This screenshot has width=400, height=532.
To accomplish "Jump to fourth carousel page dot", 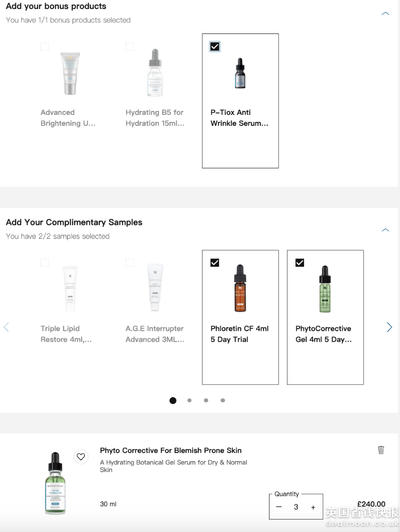I will 222,400.
